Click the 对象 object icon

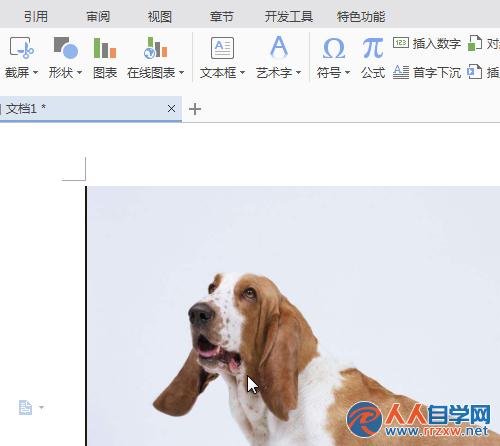pos(475,43)
